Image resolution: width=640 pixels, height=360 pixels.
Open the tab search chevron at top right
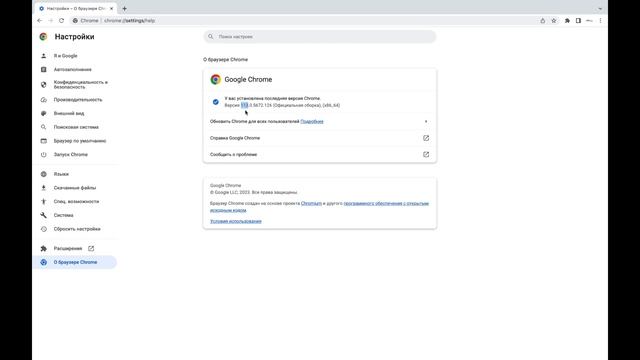coord(600,8)
